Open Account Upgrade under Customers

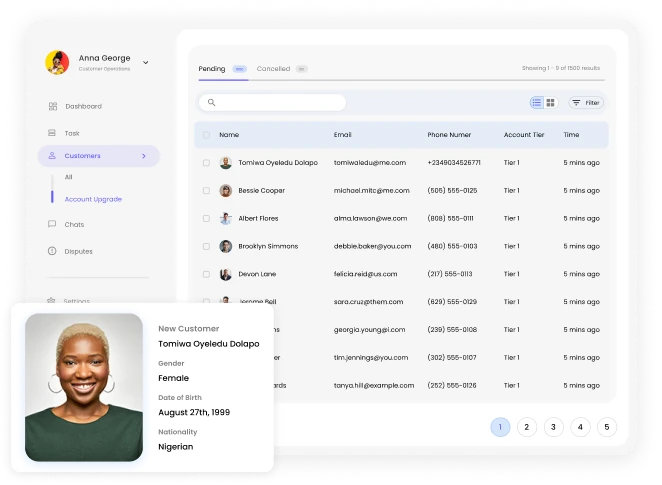(x=93, y=199)
